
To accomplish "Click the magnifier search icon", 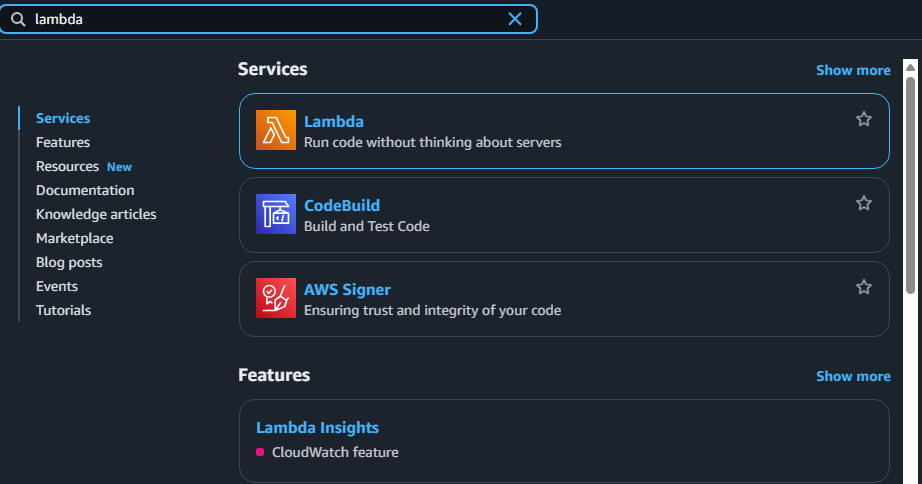I will (x=18, y=19).
